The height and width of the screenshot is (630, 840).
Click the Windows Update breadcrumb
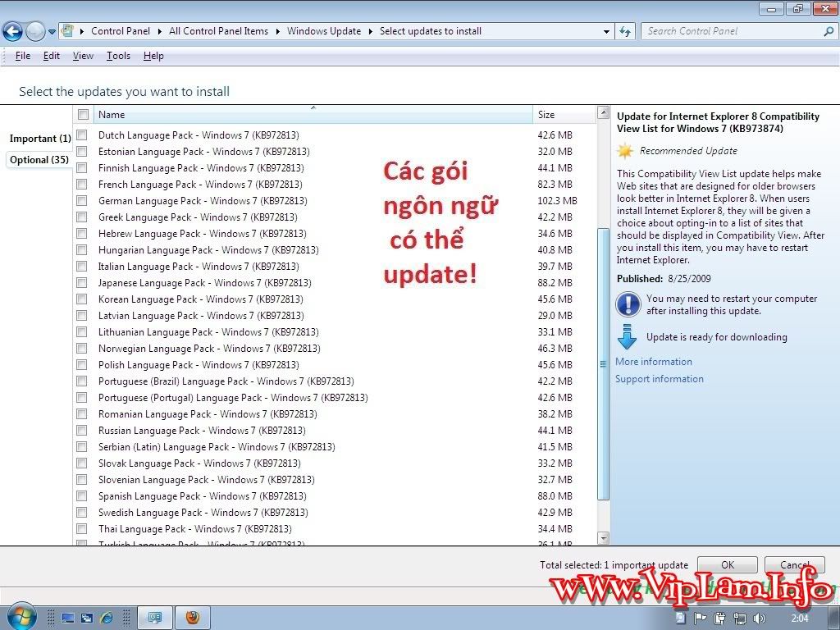pos(324,31)
